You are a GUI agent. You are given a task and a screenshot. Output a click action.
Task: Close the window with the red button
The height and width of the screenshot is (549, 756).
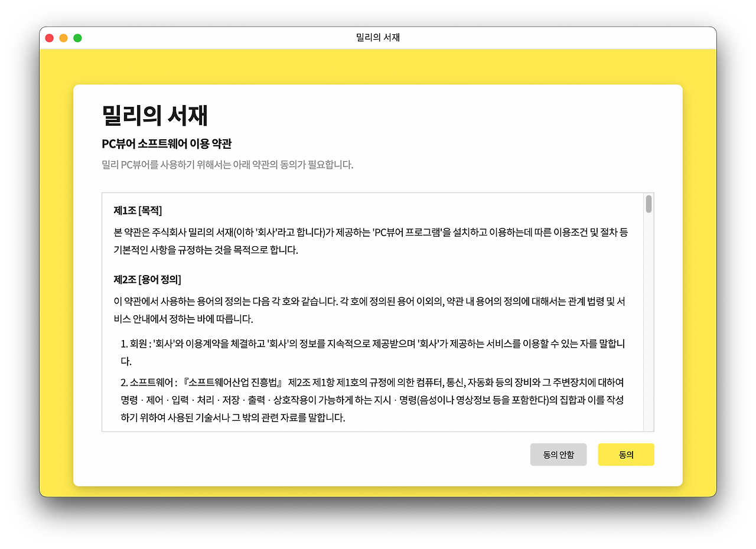[50, 38]
